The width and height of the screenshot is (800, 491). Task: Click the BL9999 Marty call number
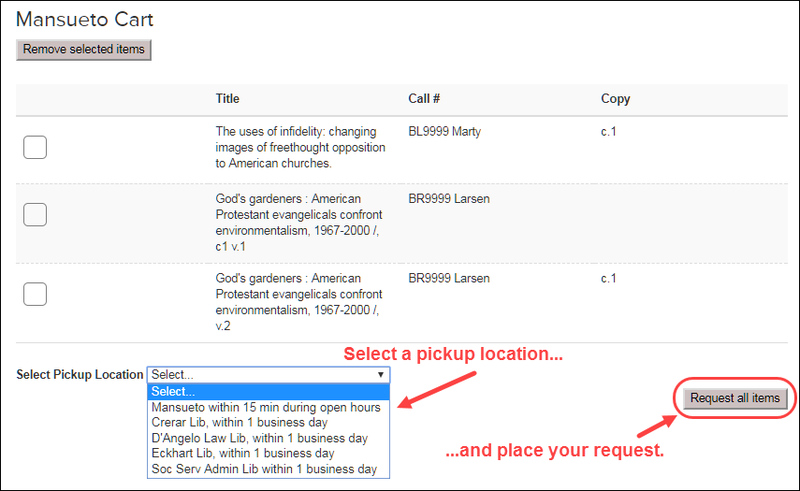click(444, 132)
